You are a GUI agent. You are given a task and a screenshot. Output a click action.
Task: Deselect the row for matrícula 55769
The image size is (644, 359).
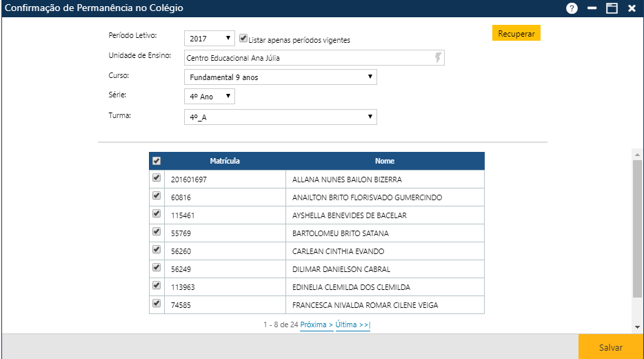coord(157,232)
